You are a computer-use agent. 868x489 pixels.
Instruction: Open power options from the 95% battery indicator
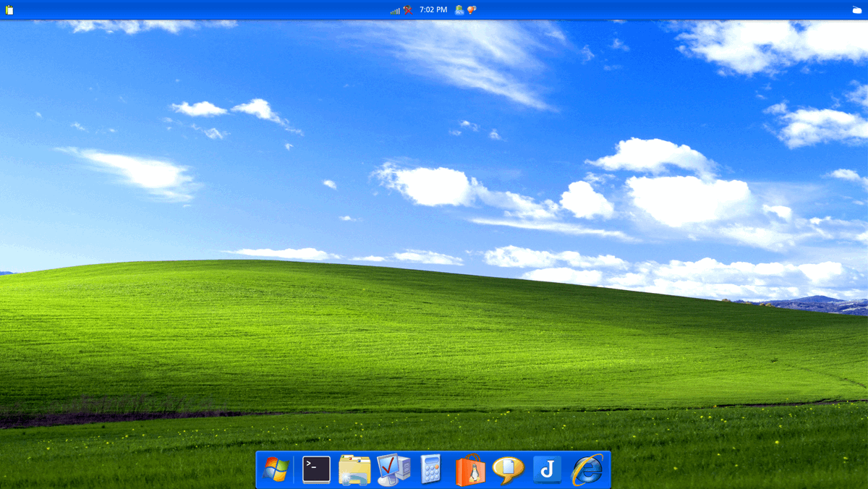(x=459, y=9)
